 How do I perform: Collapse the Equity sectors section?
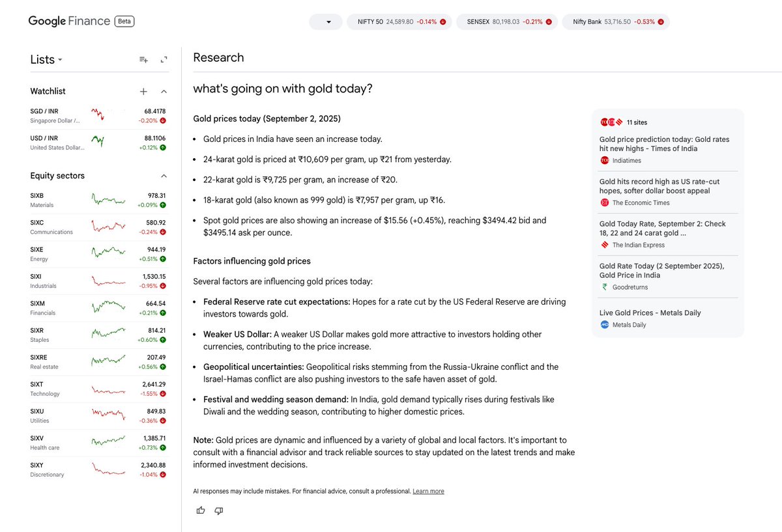click(164, 175)
